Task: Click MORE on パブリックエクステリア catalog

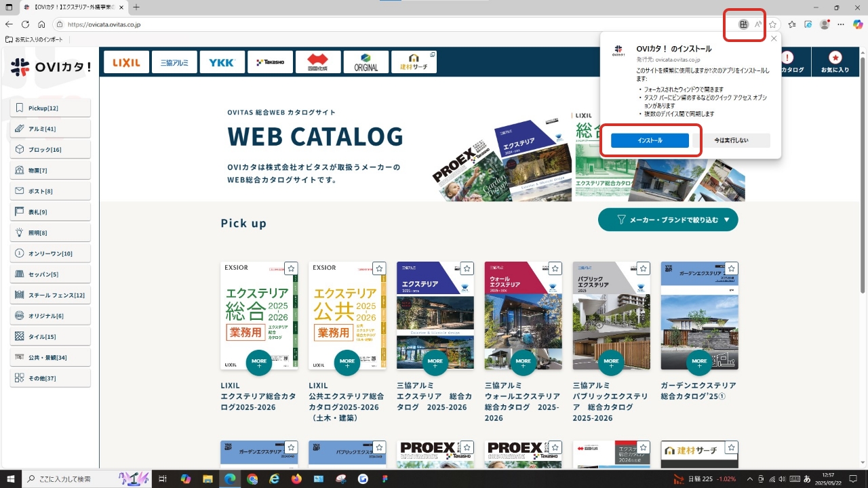Action: point(612,363)
